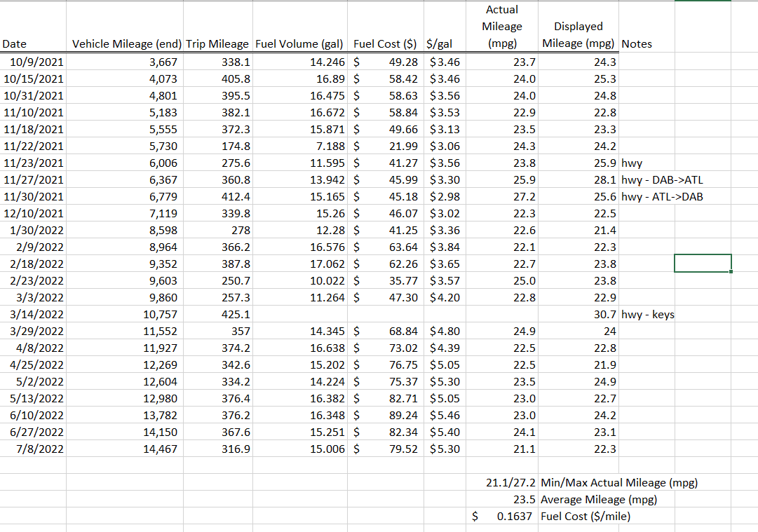Click the active cell outlined in green
This screenshot has width=758, height=532.
(703, 264)
